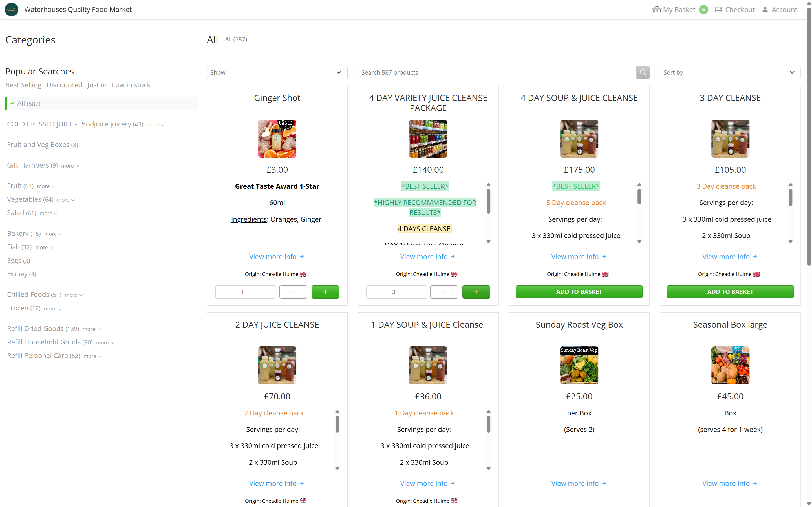Open the Sort by dropdown

729,72
